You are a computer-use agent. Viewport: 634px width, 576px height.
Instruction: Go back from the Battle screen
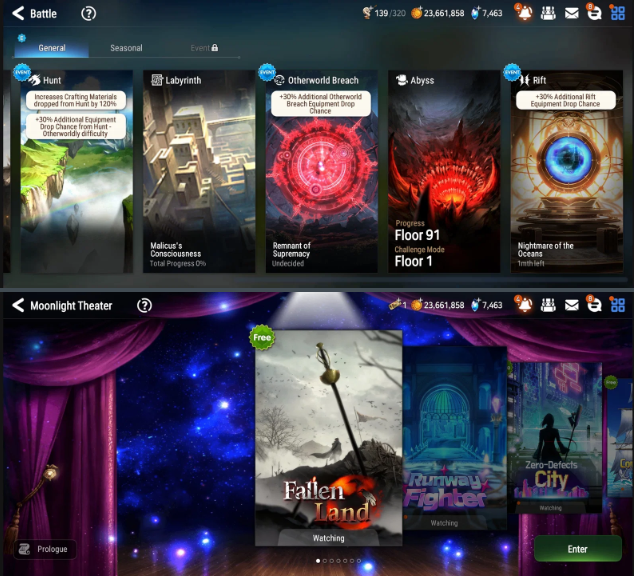click(x=18, y=13)
